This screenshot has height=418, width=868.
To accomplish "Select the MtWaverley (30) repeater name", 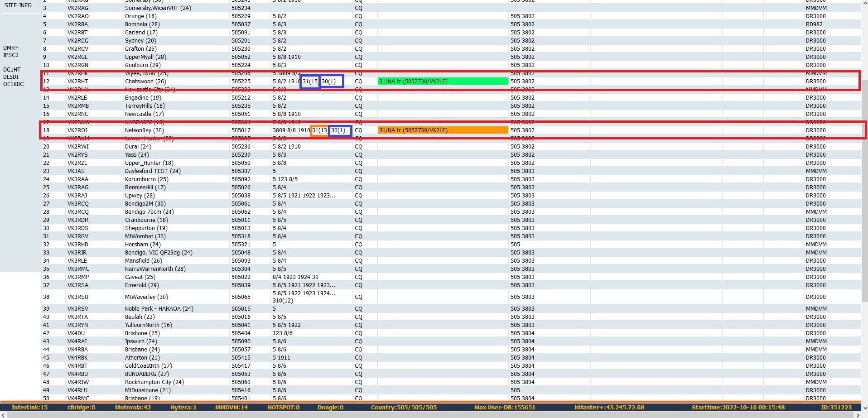I will click(x=146, y=297).
